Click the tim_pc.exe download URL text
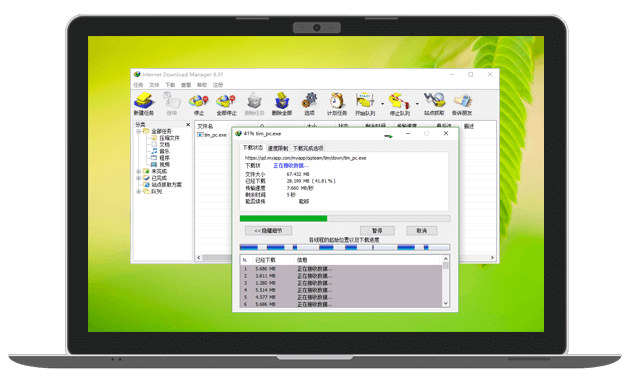The image size is (630, 380). (x=305, y=158)
